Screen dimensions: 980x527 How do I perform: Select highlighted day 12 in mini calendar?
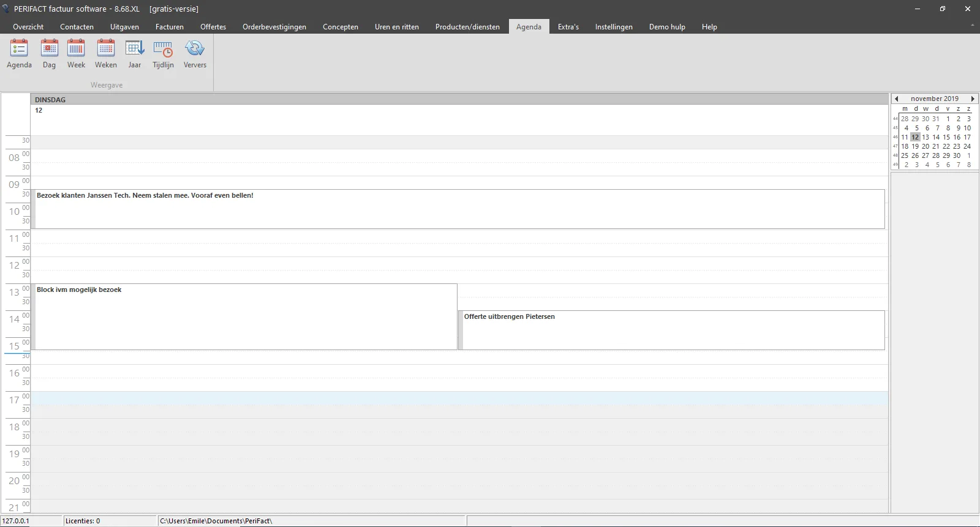pos(915,137)
